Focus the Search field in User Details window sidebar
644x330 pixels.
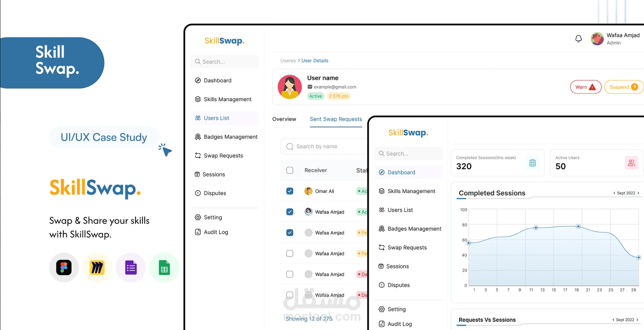pos(225,62)
